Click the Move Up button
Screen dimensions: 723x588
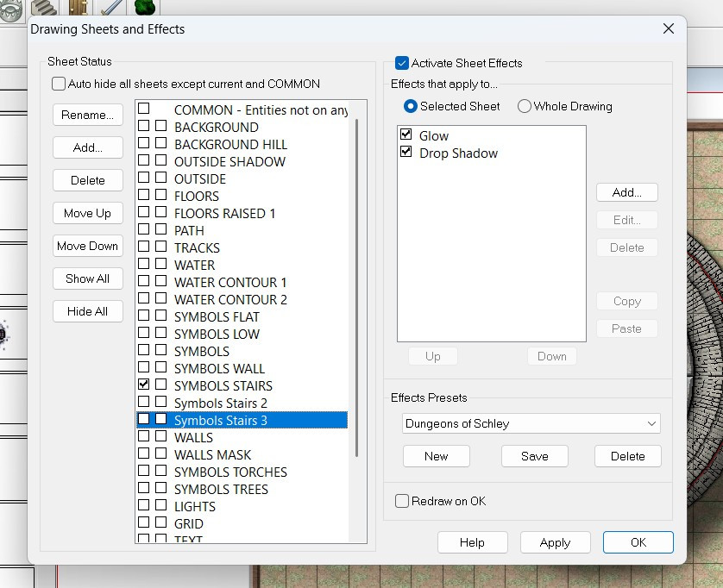coord(87,213)
